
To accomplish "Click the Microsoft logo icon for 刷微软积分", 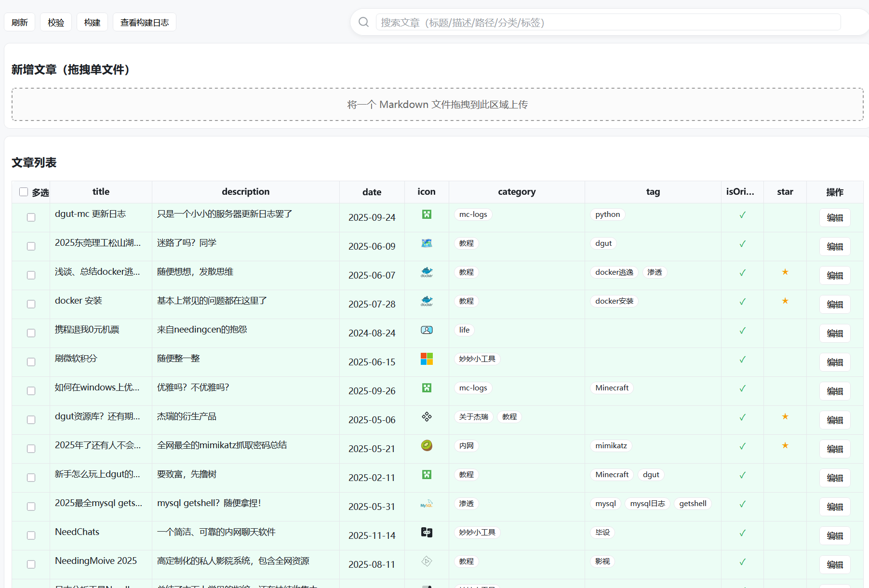I will [x=426, y=359].
